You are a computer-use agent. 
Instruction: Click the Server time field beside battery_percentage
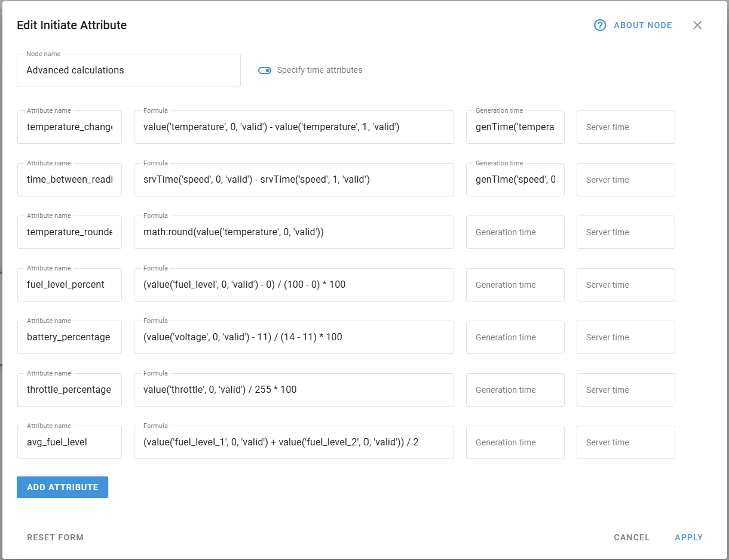click(626, 337)
